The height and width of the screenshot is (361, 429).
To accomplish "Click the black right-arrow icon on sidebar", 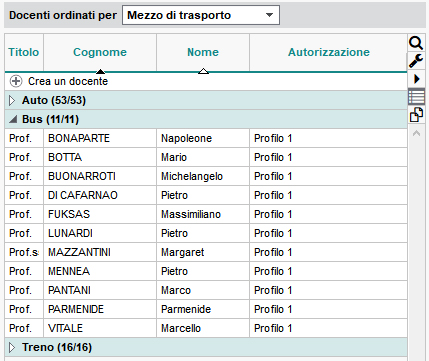I will (416, 79).
